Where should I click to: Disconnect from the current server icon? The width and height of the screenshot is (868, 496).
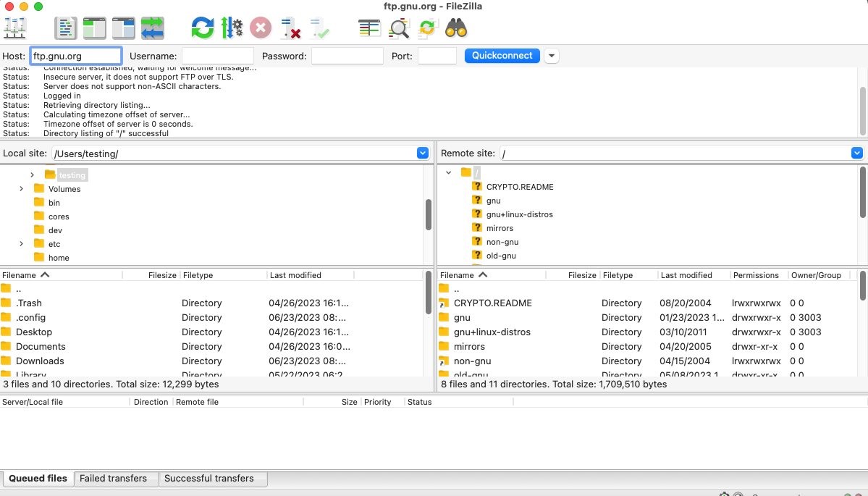point(290,28)
